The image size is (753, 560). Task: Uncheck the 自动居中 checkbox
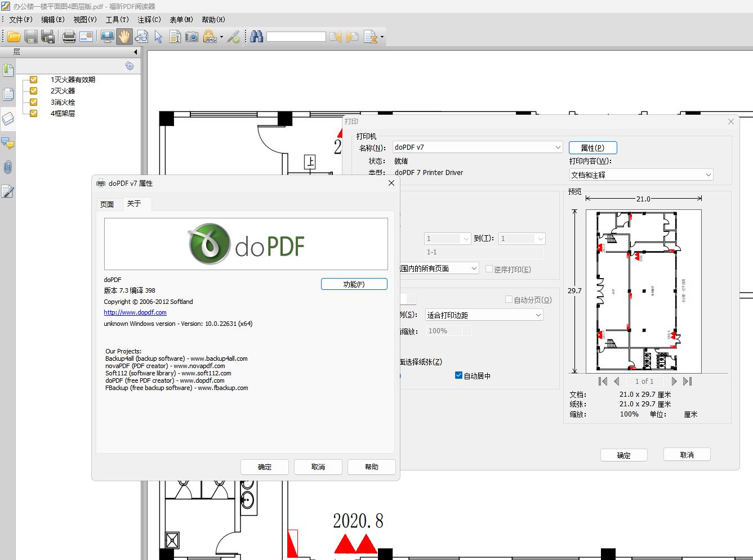pos(458,375)
